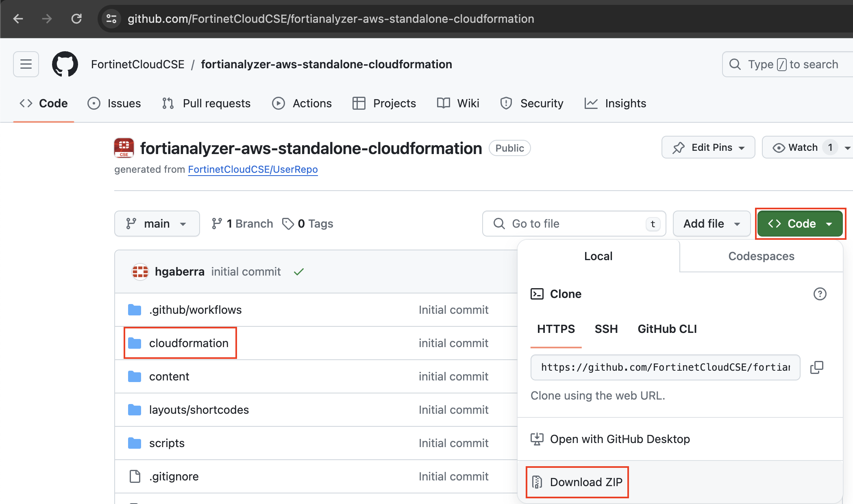This screenshot has width=853, height=504.
Task: Click the Clone help question-mark icon
Action: (x=820, y=294)
